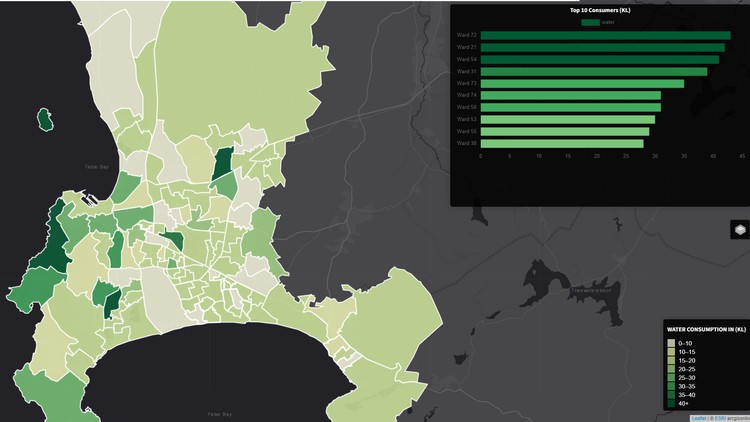Select the Ward 58 chart bar
The image size is (750, 422).
coord(570,107)
